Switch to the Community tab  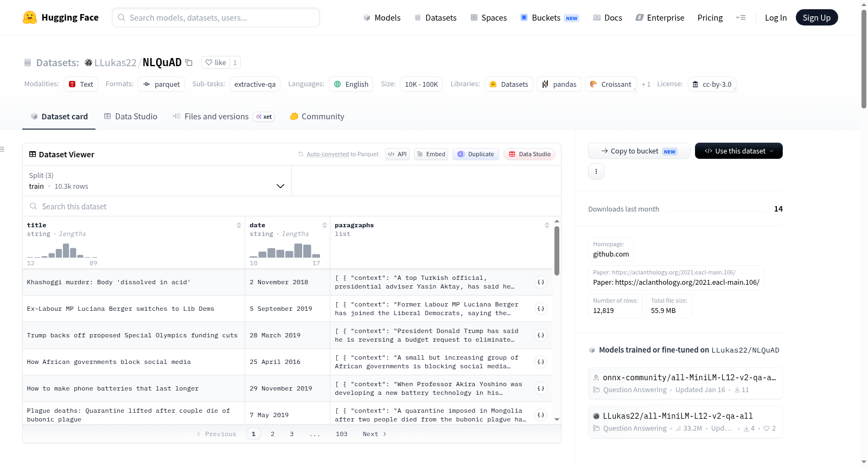[317, 116]
